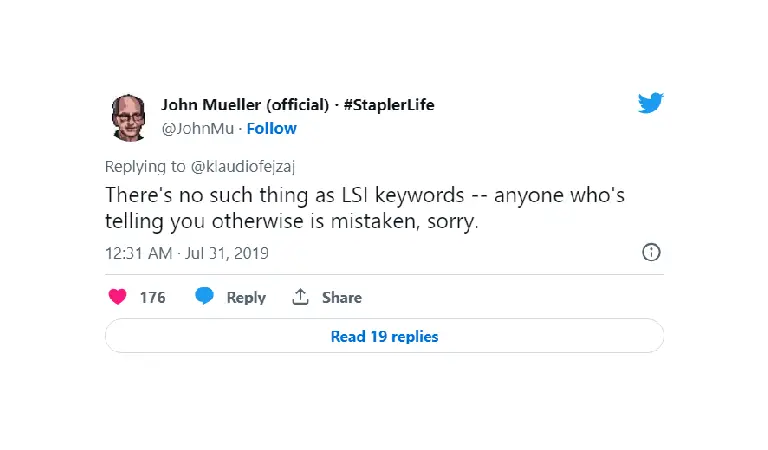Click the tweet text about LSI keywords
768x450 pixels.
[365, 208]
